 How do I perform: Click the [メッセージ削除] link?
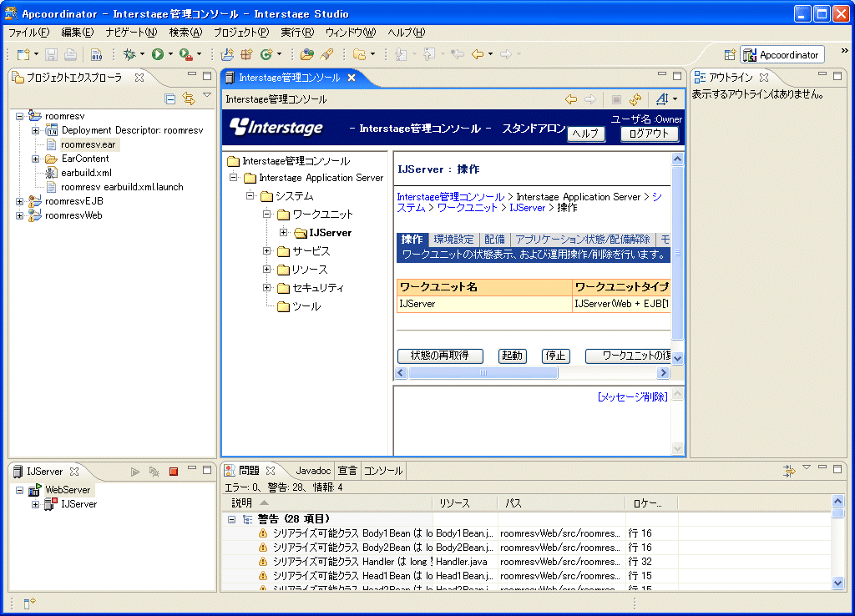tap(633, 396)
